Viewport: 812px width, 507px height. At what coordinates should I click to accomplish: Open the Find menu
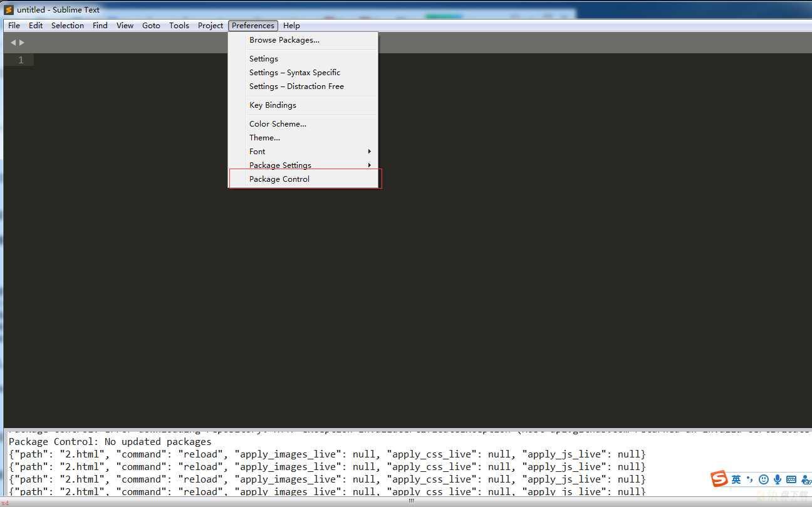pyautogui.click(x=100, y=26)
